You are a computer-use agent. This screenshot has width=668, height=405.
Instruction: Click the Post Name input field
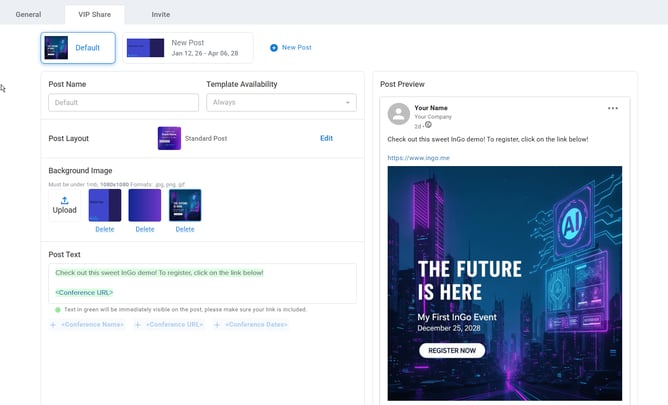click(123, 102)
